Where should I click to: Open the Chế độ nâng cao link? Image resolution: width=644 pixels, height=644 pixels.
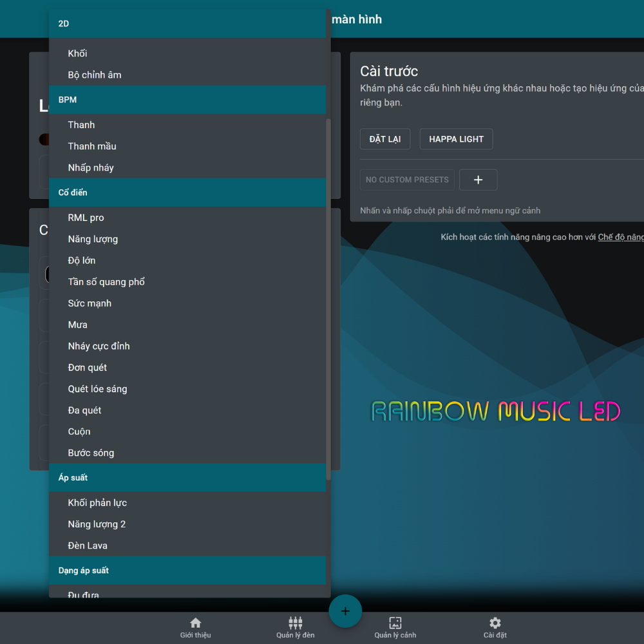click(x=620, y=237)
